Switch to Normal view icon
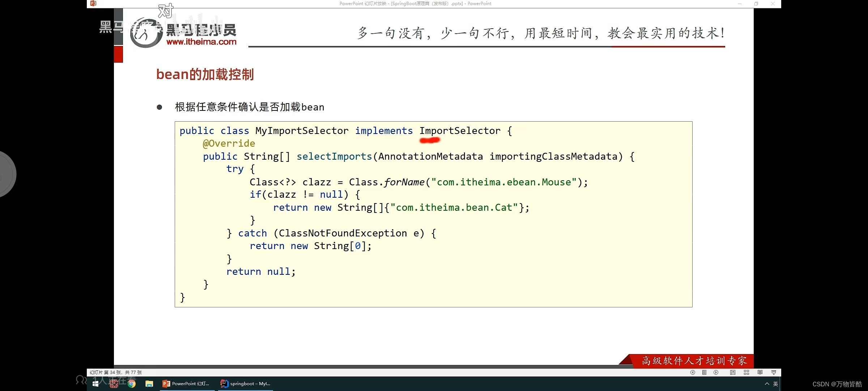The width and height of the screenshot is (868, 391). [x=733, y=373]
